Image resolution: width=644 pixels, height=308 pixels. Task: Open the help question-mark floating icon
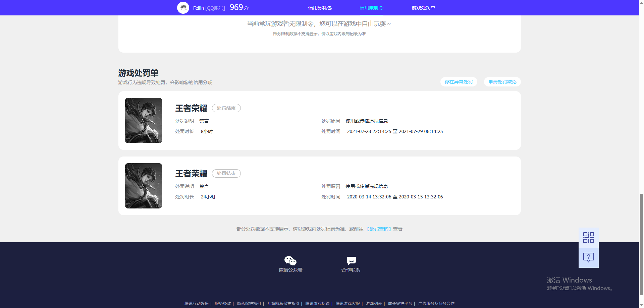(589, 257)
